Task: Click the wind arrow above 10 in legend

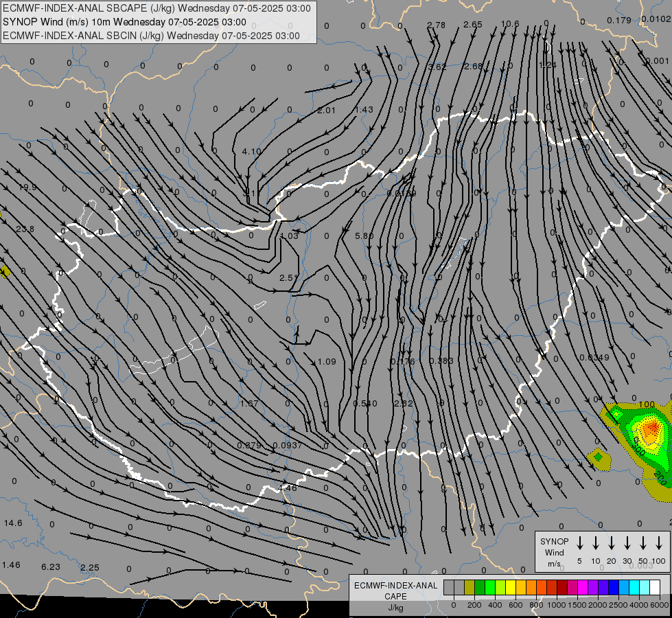Action: (595, 542)
